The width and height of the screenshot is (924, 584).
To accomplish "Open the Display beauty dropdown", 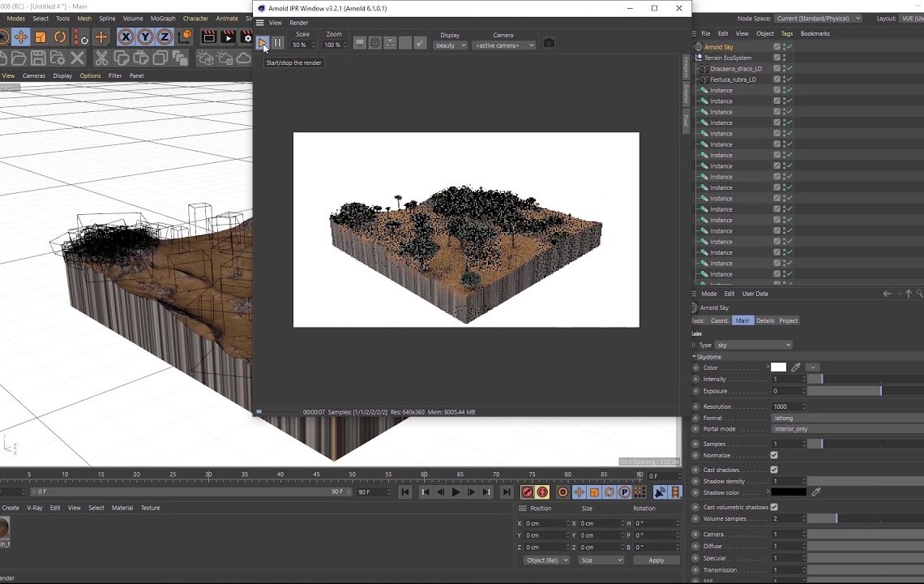I will tap(451, 45).
